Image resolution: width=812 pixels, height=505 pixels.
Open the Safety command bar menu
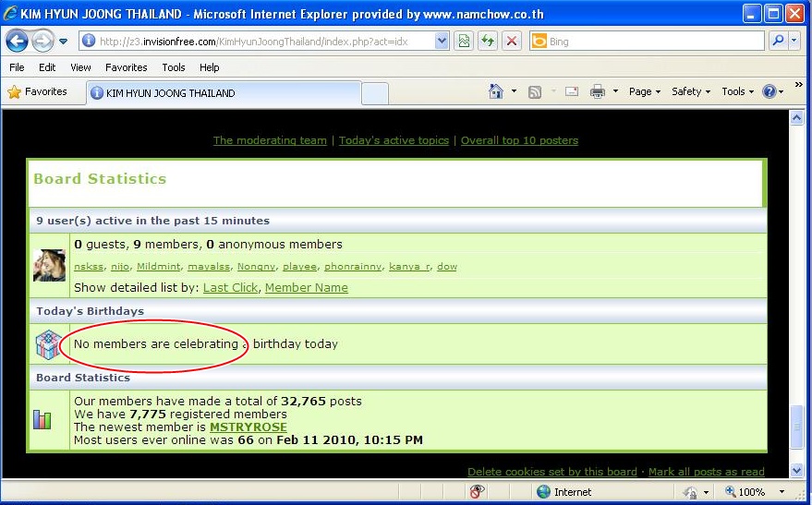(691, 91)
